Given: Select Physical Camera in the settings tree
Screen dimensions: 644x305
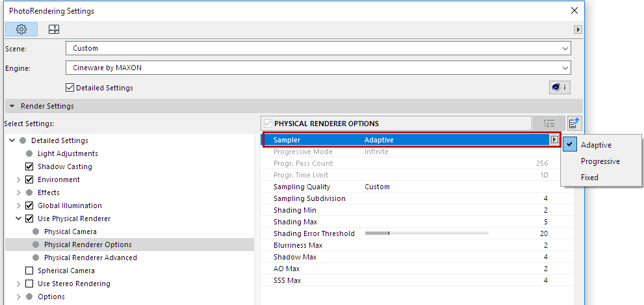Looking at the screenshot, I should [x=70, y=232].
